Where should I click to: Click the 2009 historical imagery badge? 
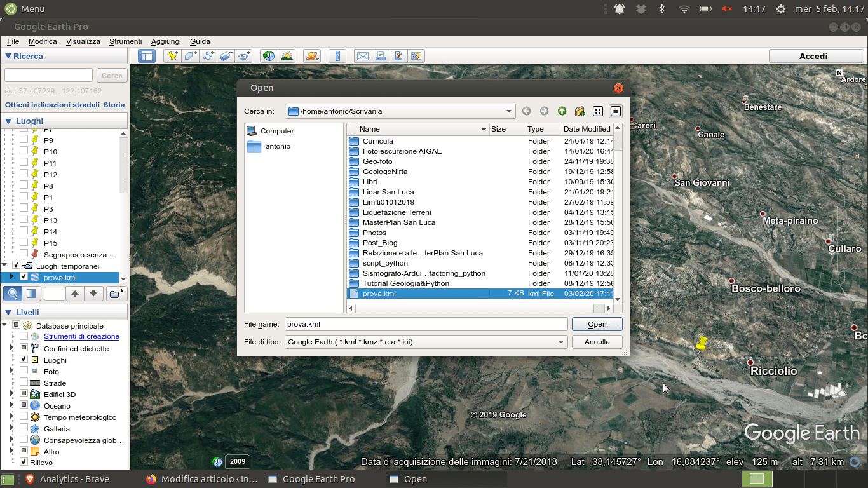(238, 462)
